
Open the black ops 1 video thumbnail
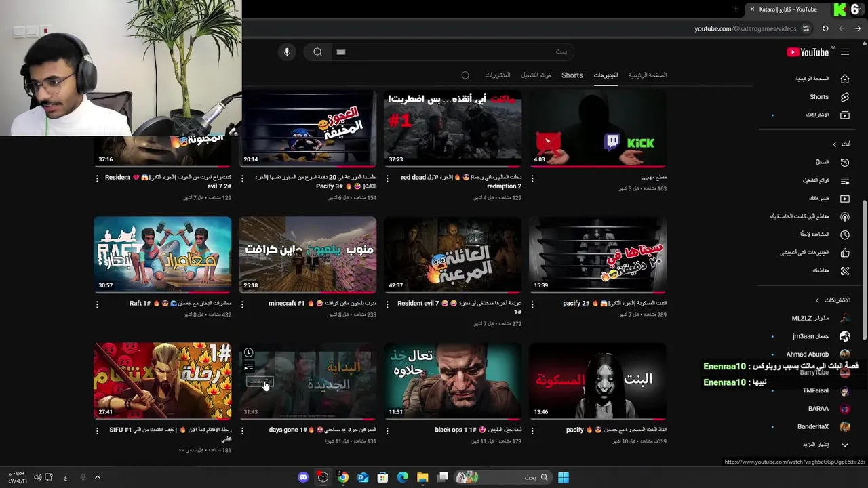click(x=453, y=381)
